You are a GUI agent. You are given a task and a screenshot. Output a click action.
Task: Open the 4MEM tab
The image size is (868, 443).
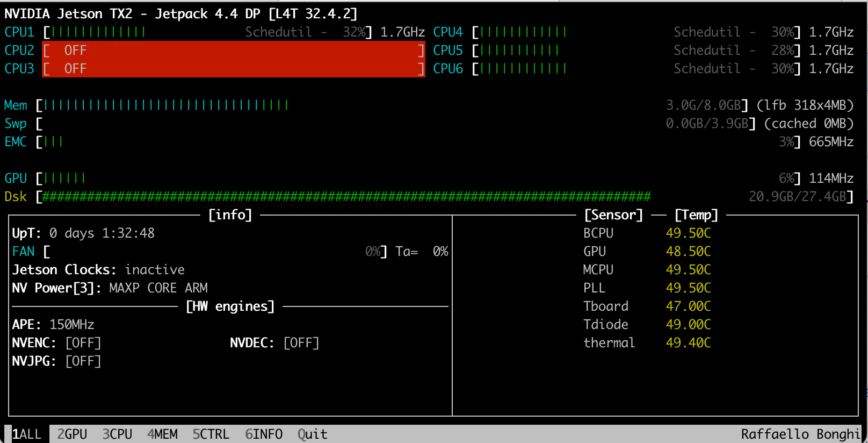tap(162, 434)
